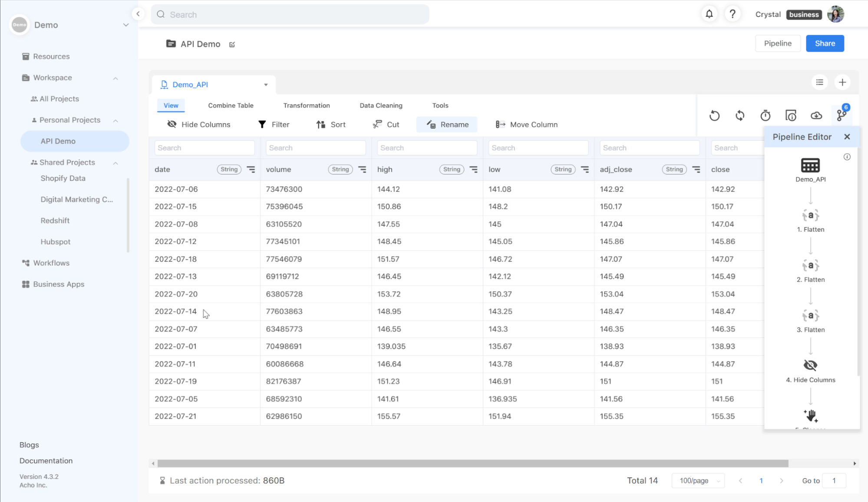
Task: Open the Demo_API table dropdown
Action: [266, 85]
